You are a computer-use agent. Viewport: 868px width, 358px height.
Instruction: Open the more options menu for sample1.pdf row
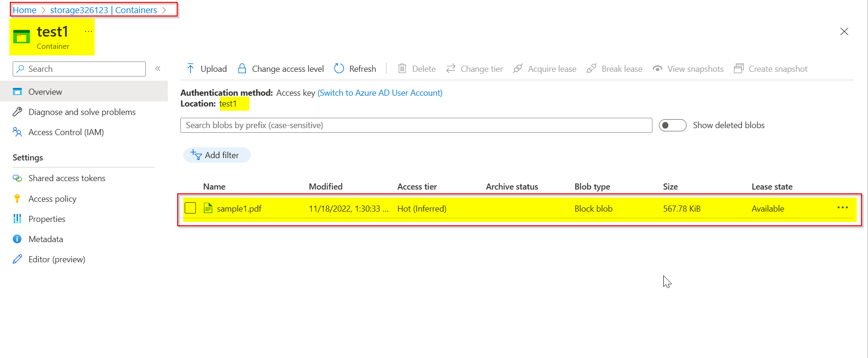pyautogui.click(x=843, y=207)
